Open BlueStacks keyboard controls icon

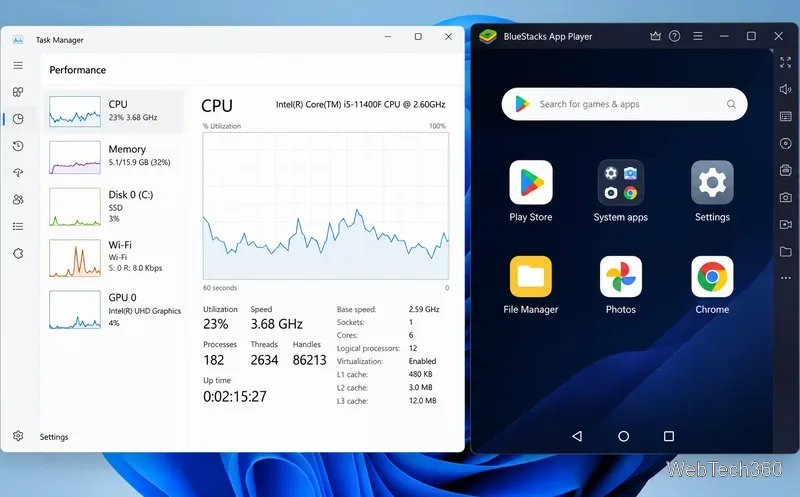click(786, 116)
